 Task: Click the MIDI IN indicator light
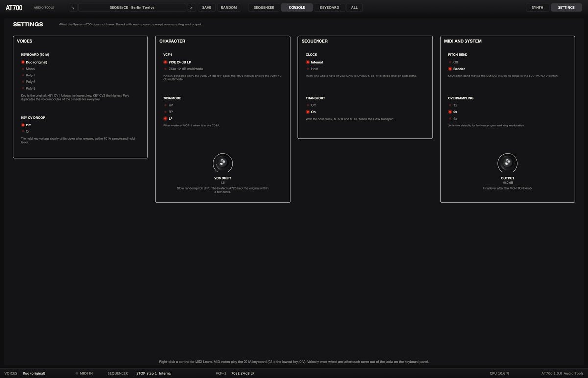77,373
